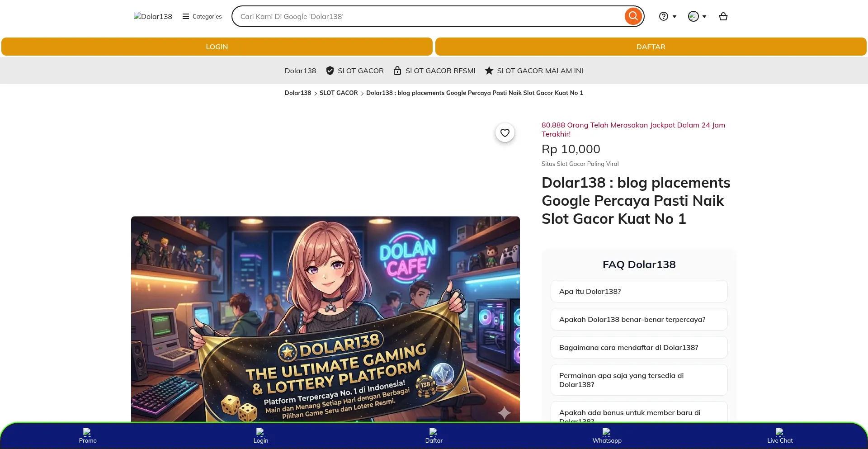The image size is (868, 449).
Task: Click the orange search magnifier button
Action: click(633, 16)
